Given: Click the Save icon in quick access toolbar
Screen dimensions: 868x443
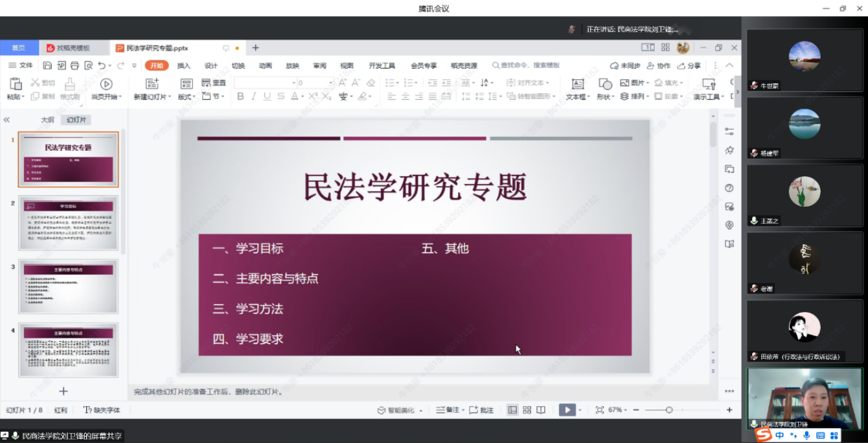Looking at the screenshot, I should pos(47,65).
